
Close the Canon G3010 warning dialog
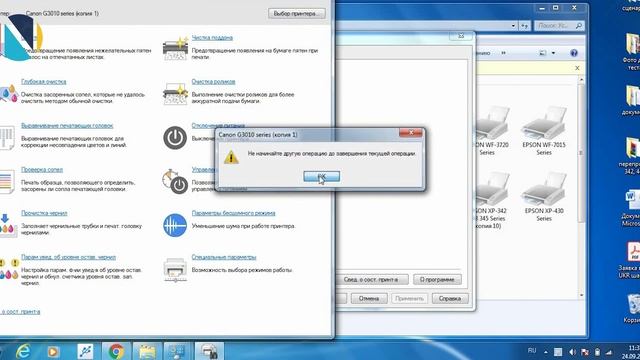tap(411, 133)
